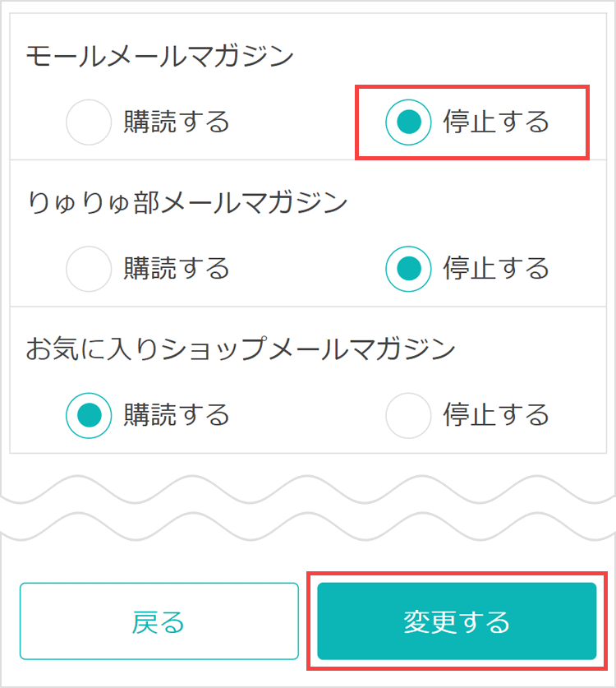The height and width of the screenshot is (688, 616).
Task: Click the モールメールマガジン heading
Action: (x=159, y=56)
